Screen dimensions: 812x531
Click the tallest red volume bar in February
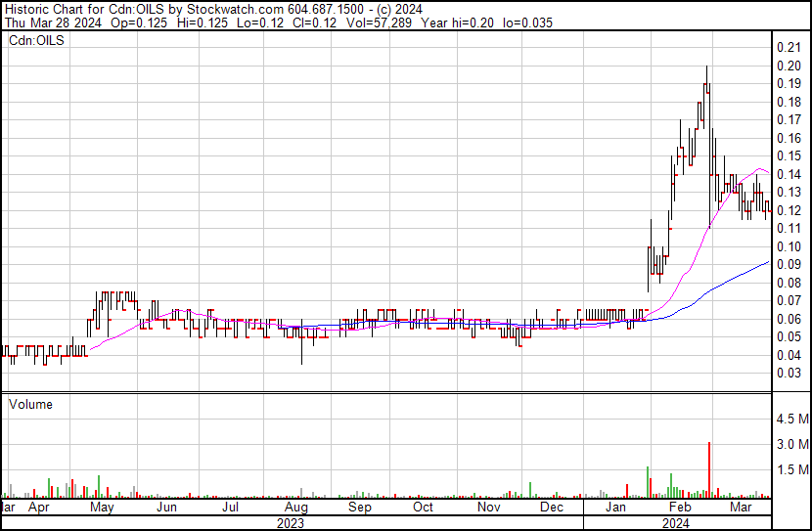coord(708,469)
